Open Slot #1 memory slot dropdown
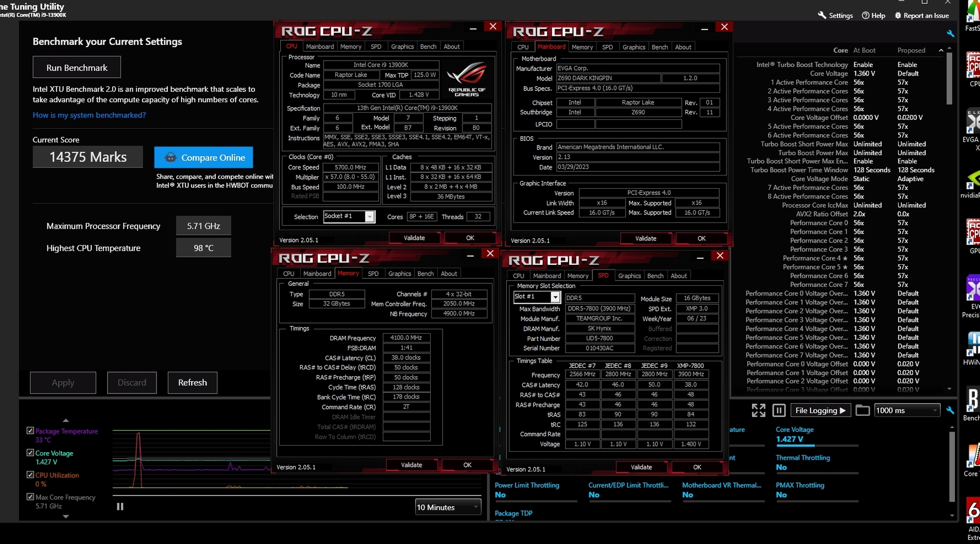Image resolution: width=980 pixels, height=544 pixels. [537, 297]
